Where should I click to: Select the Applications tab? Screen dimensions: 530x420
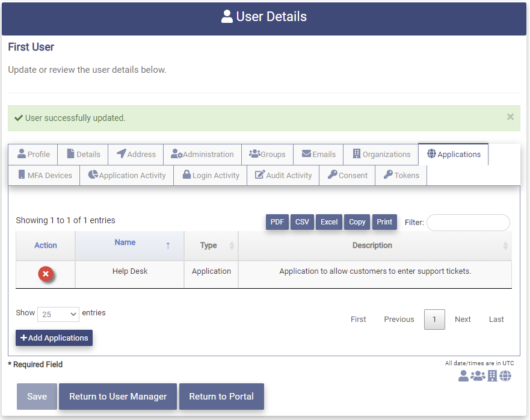coord(453,154)
